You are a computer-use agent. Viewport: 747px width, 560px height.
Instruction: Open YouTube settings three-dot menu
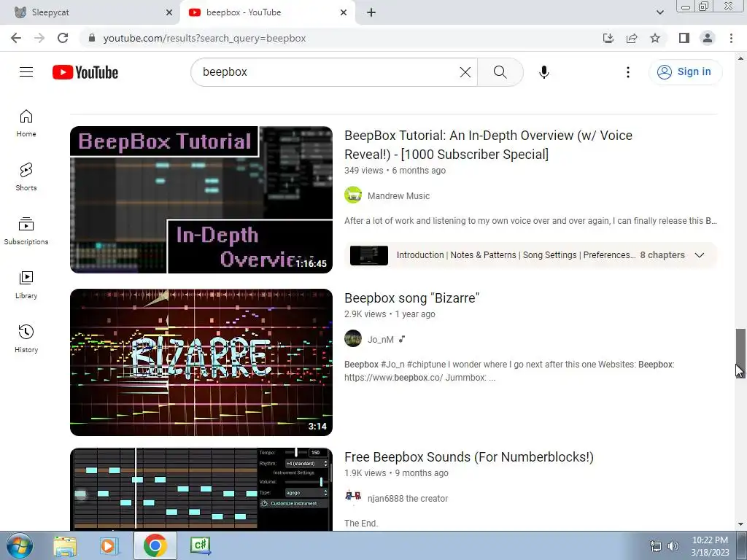628,72
